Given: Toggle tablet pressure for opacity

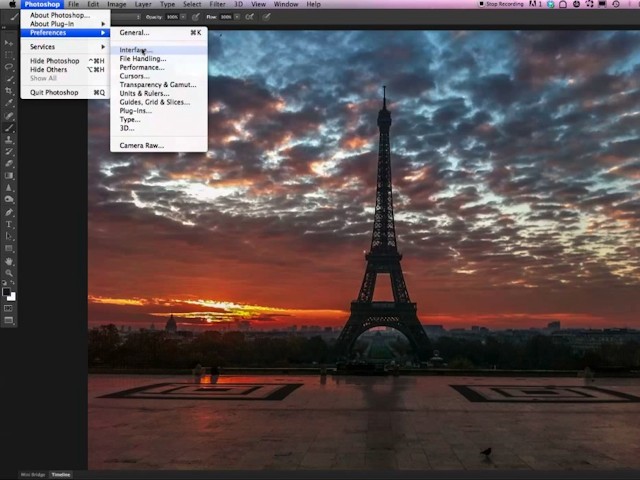Looking at the screenshot, I should click(196, 17).
